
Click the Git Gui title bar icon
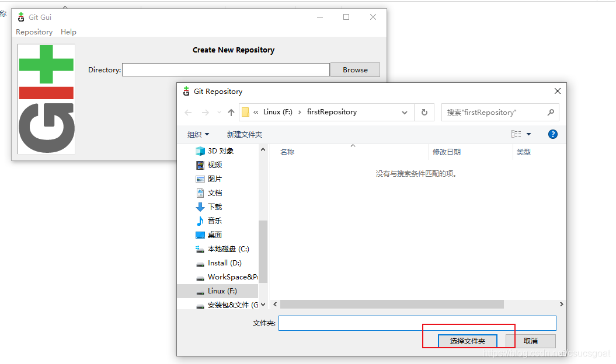coord(21,17)
